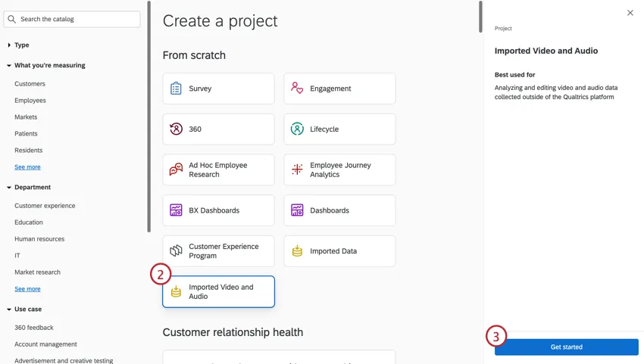Close the project details panel
The image size is (644, 364).
(630, 13)
